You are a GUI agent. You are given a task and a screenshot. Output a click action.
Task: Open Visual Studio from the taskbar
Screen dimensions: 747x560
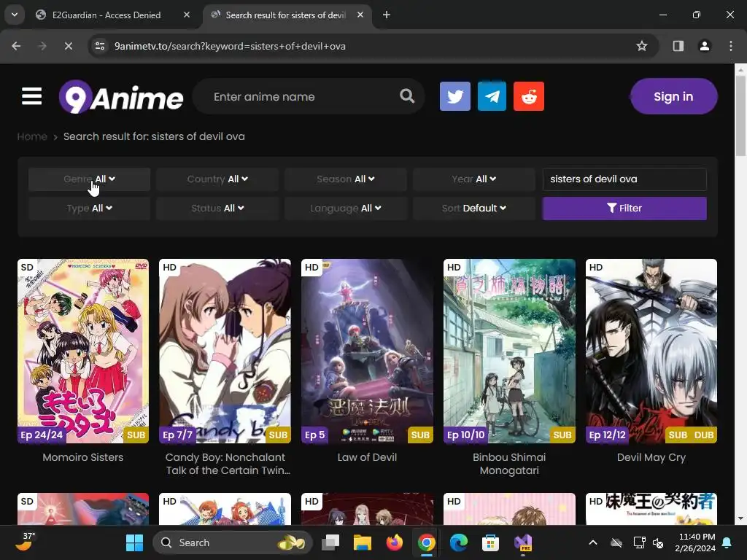tap(522, 542)
